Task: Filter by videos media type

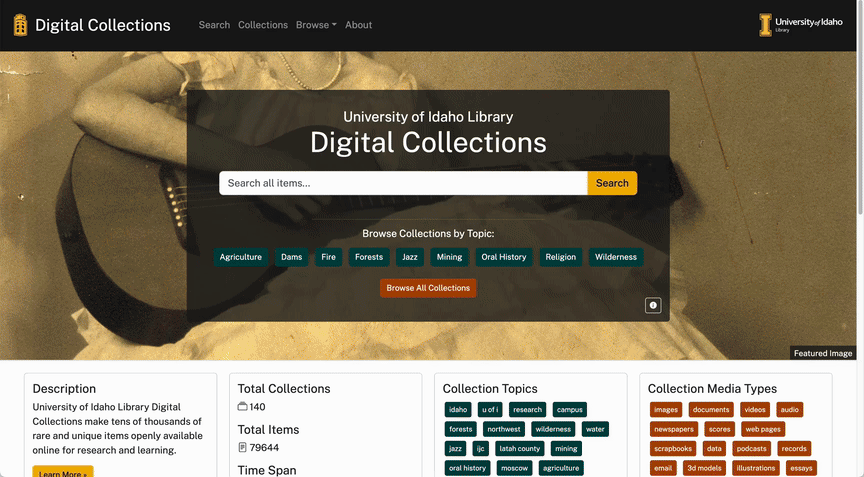Action: 755,410
